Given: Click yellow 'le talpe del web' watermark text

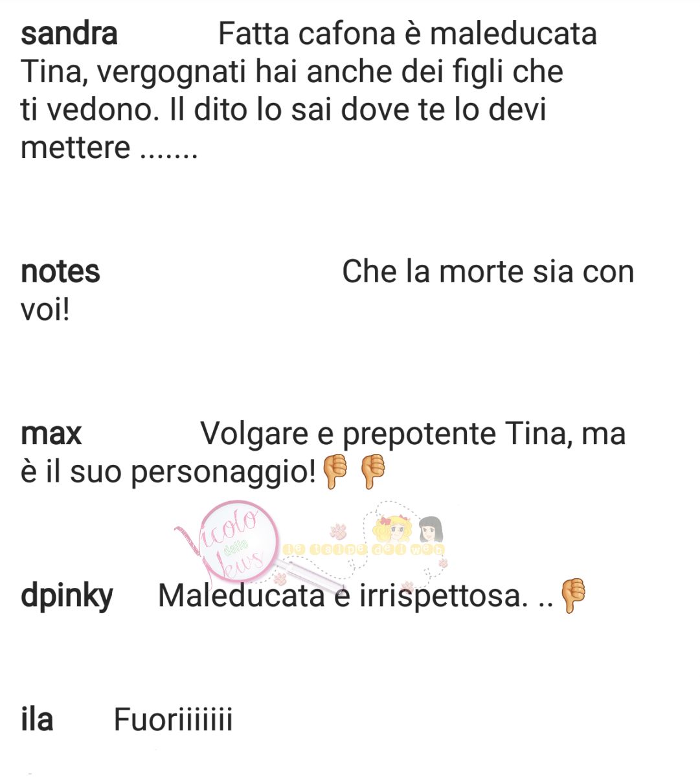Looking at the screenshot, I should [364, 551].
